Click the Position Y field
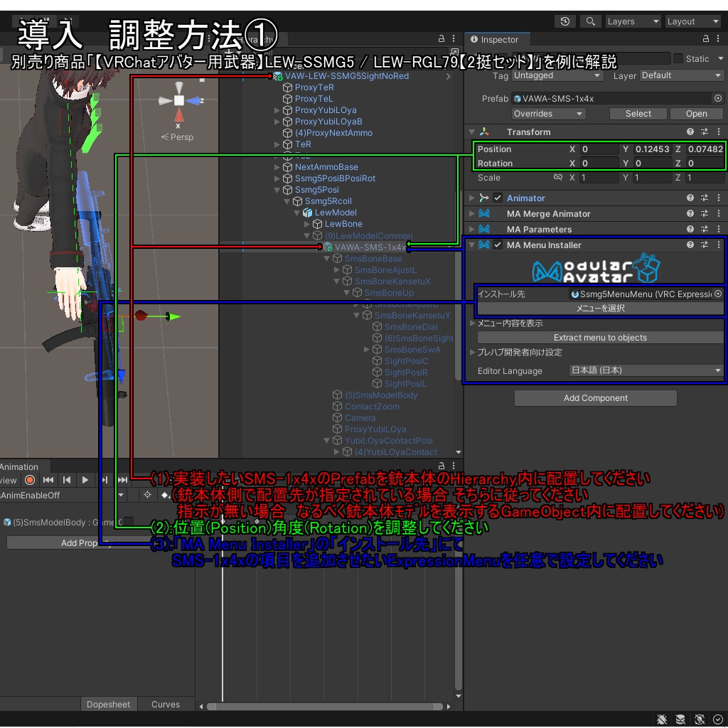The width and height of the screenshot is (728, 728). point(652,149)
